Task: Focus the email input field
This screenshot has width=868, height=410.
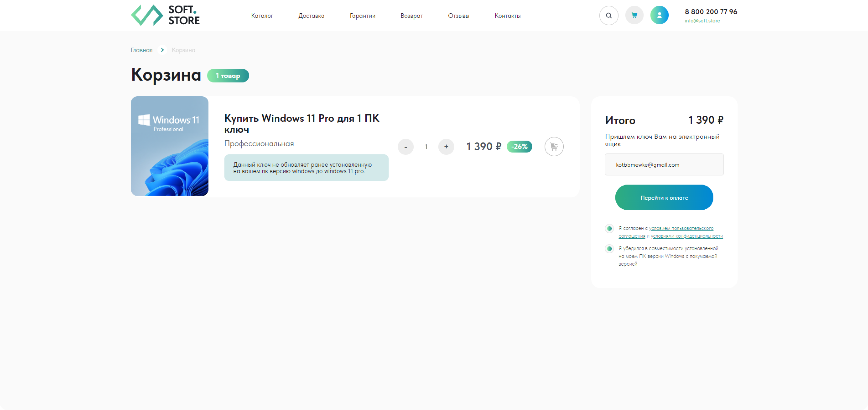Action: coord(664,165)
